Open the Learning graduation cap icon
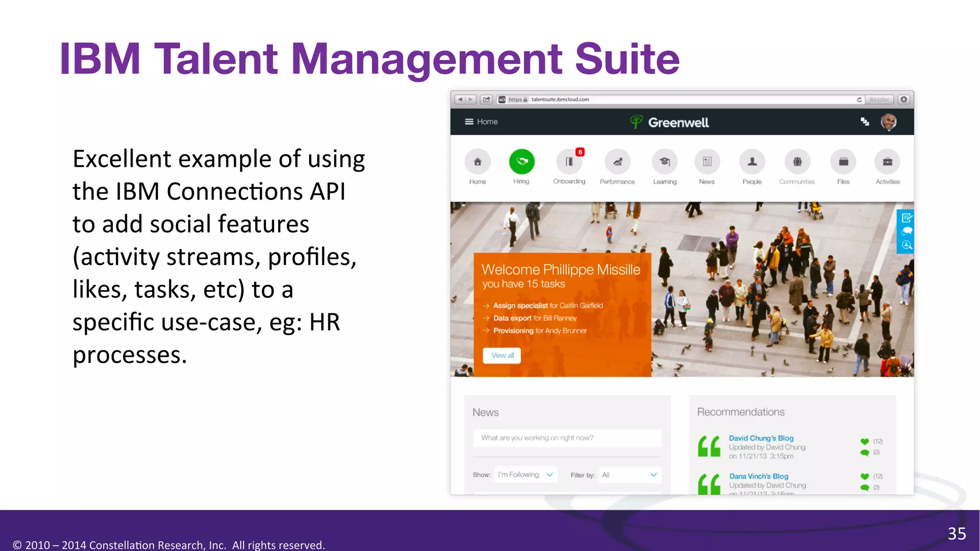 (x=665, y=162)
